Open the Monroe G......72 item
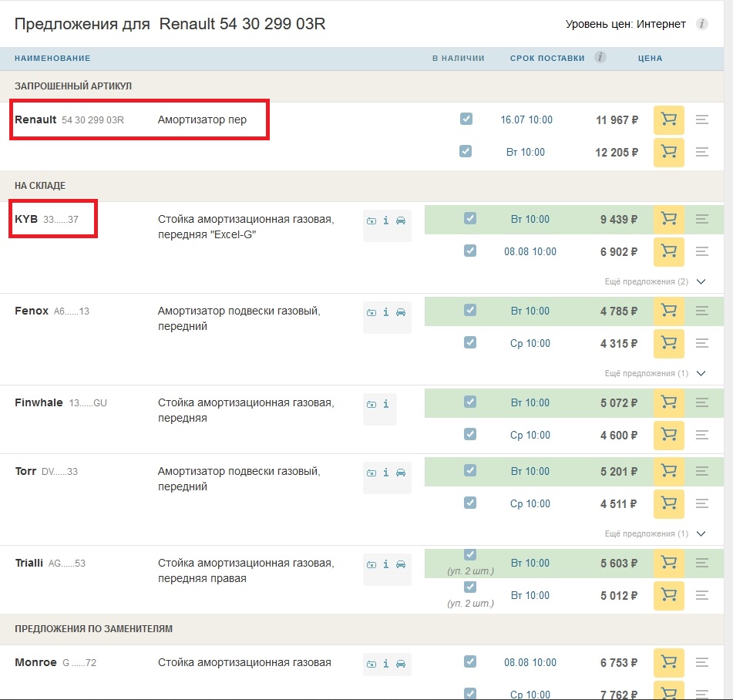The height and width of the screenshot is (700, 733). [55, 662]
